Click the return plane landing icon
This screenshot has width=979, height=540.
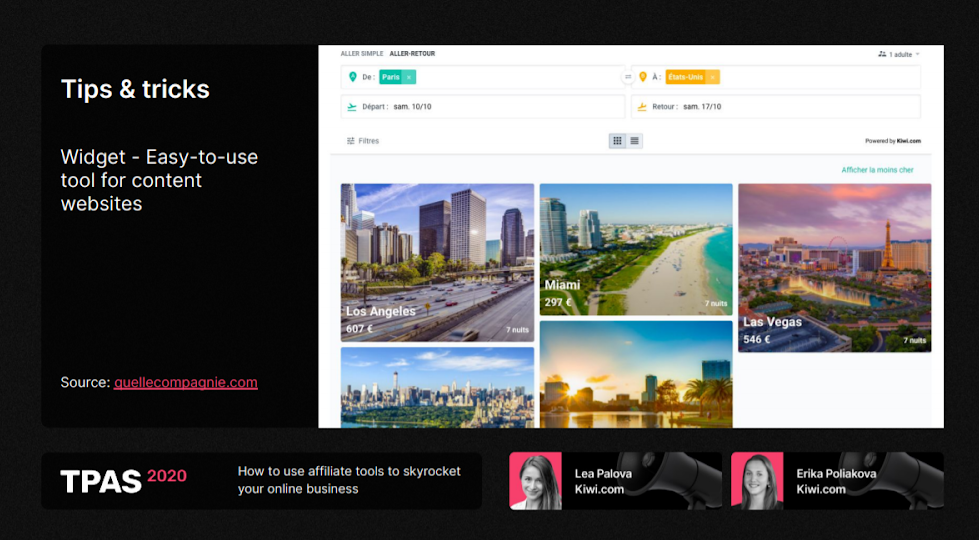pos(642,107)
